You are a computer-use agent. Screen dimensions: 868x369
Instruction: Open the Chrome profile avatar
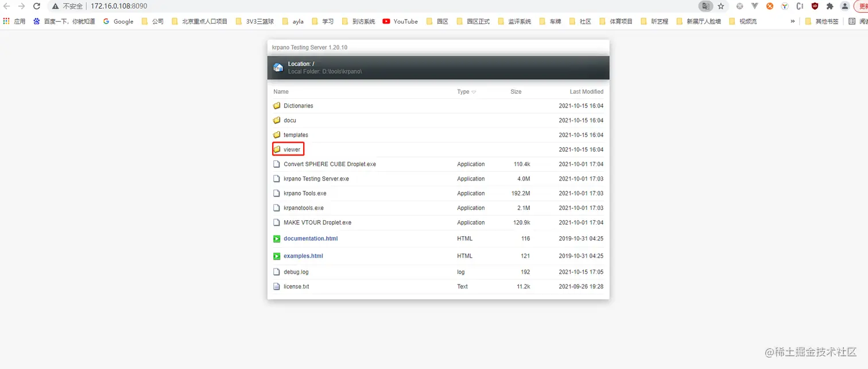(844, 6)
